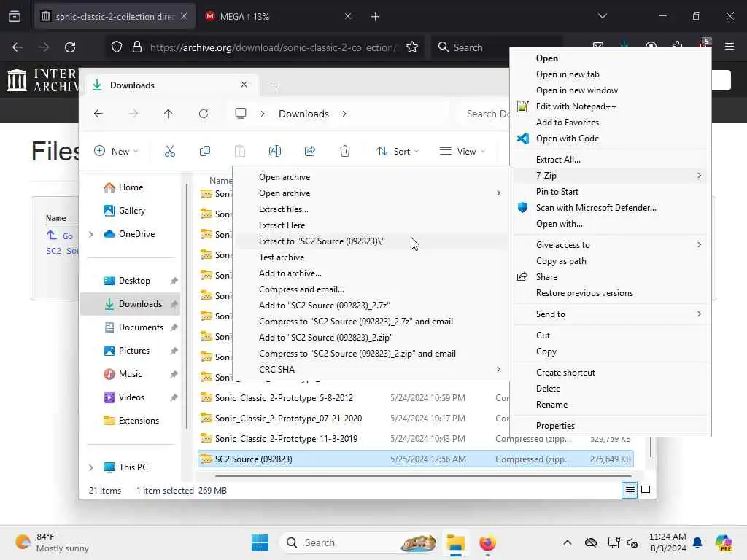The width and height of the screenshot is (747, 560).
Task: Open Properties from the context menu
Action: pyautogui.click(x=611, y=426)
